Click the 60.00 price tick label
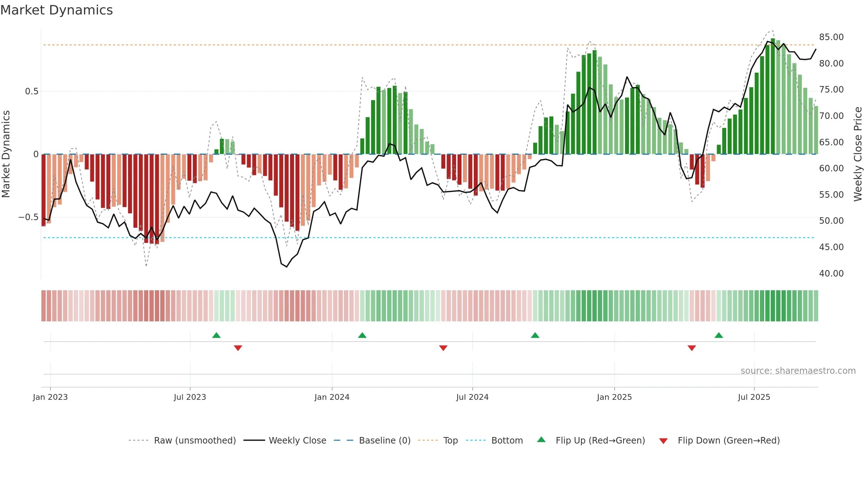 pyautogui.click(x=831, y=168)
